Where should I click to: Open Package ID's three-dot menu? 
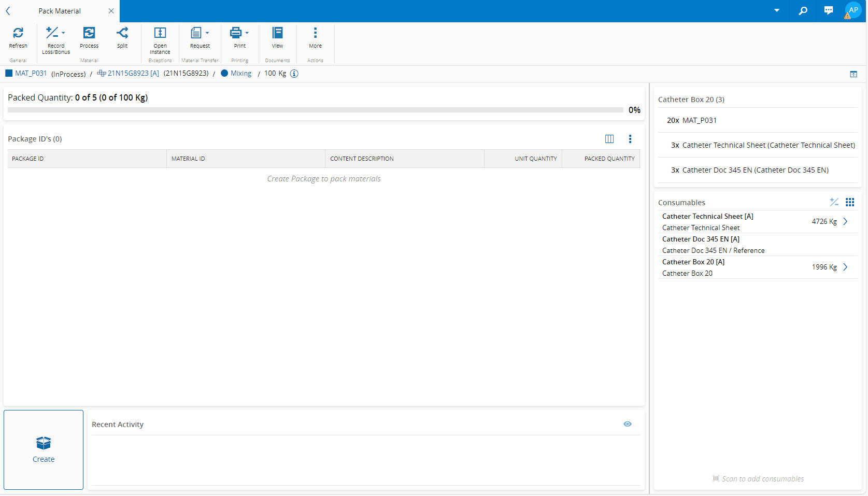630,139
